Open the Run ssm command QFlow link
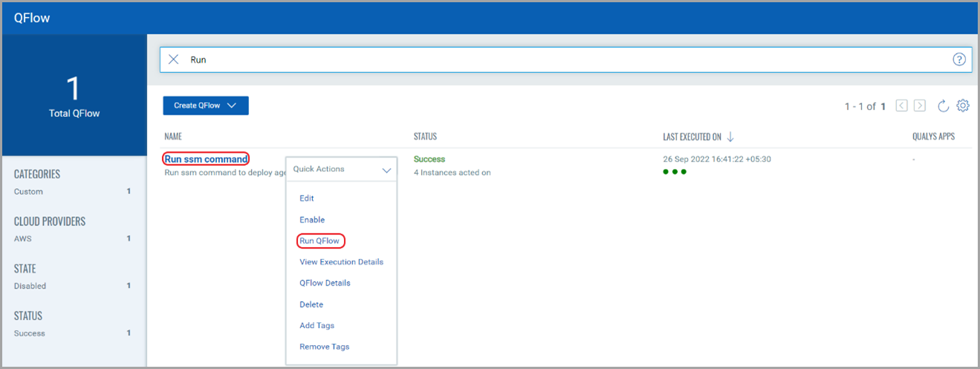The width and height of the screenshot is (980, 369). pyautogui.click(x=207, y=158)
